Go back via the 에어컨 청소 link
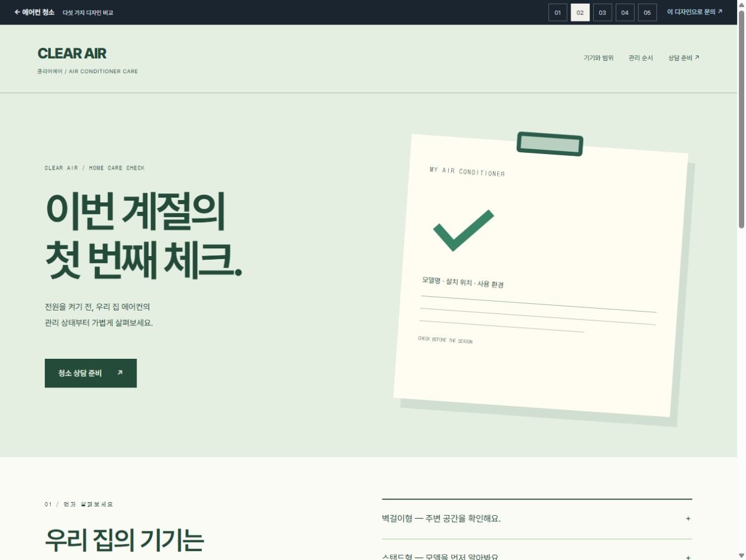746x560 pixels. pyautogui.click(x=34, y=12)
